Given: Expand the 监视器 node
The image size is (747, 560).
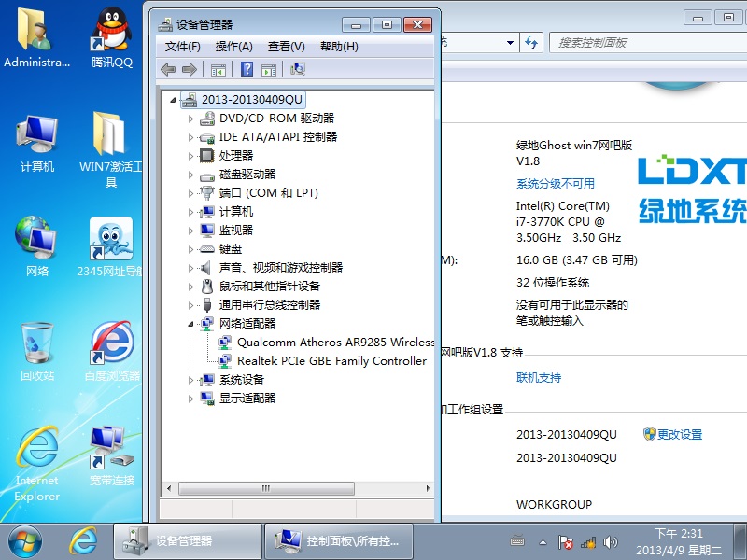Looking at the screenshot, I should coord(190,231).
